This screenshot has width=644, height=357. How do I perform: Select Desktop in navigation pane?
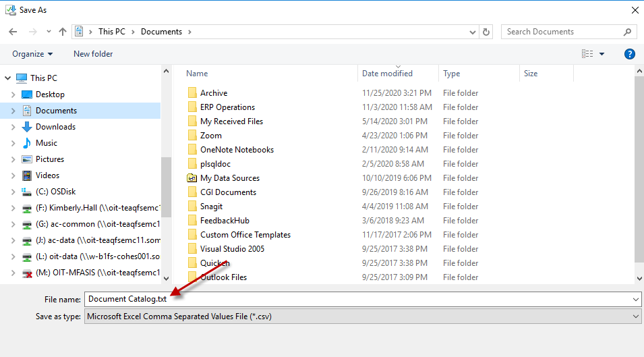pyautogui.click(x=50, y=94)
